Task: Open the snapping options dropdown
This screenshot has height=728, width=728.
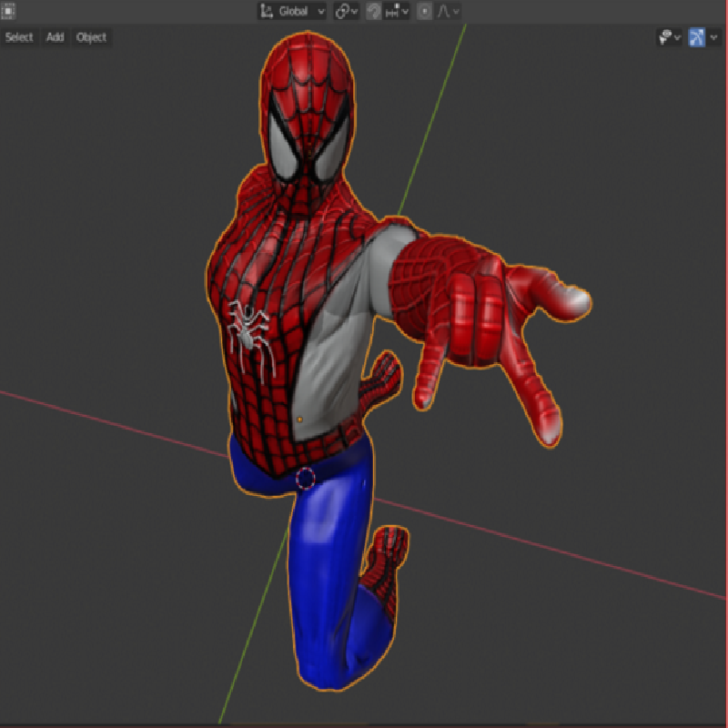Action: (397, 11)
